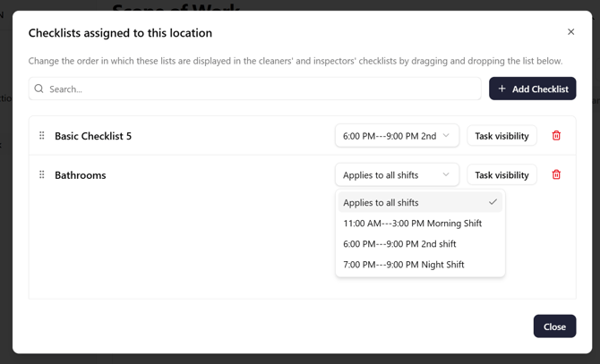
Task: Click the magnifier search icon
Action: (39, 89)
